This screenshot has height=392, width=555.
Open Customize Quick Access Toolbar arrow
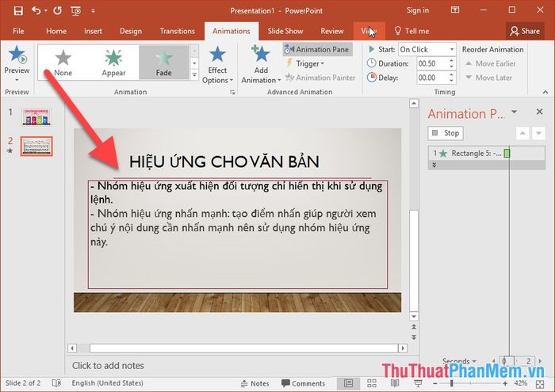click(x=93, y=11)
